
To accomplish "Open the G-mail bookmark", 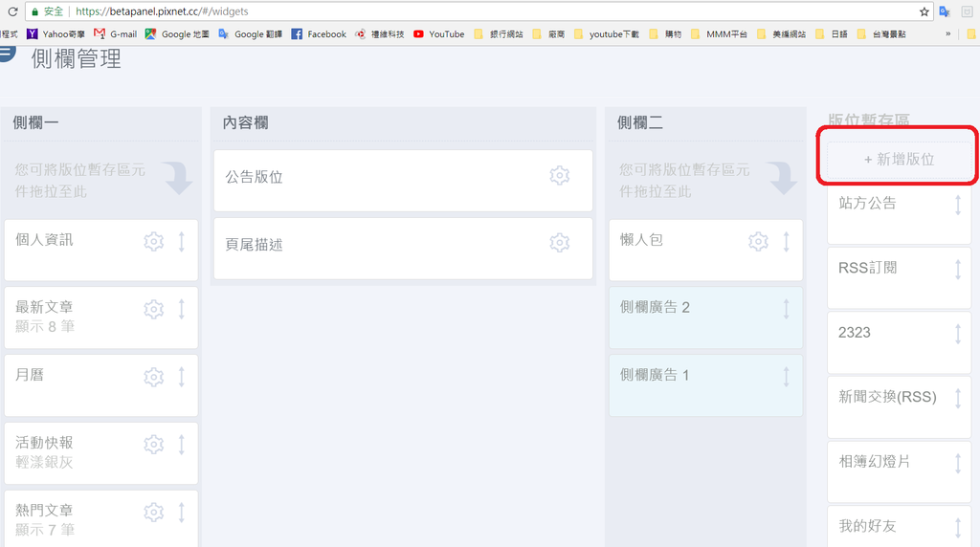I will coord(116,33).
